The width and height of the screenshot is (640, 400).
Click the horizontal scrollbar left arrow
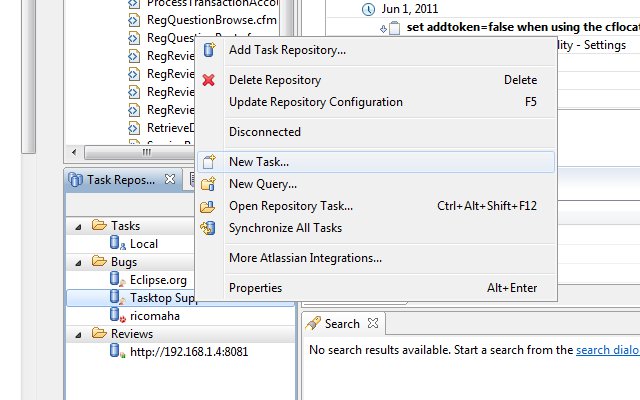click(x=74, y=152)
